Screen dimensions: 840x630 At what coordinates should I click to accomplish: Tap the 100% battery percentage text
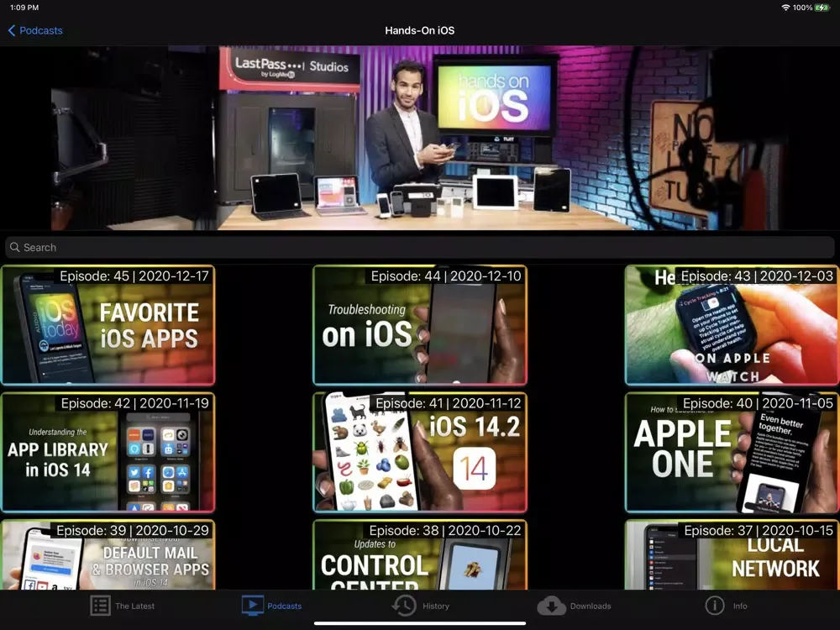point(802,8)
